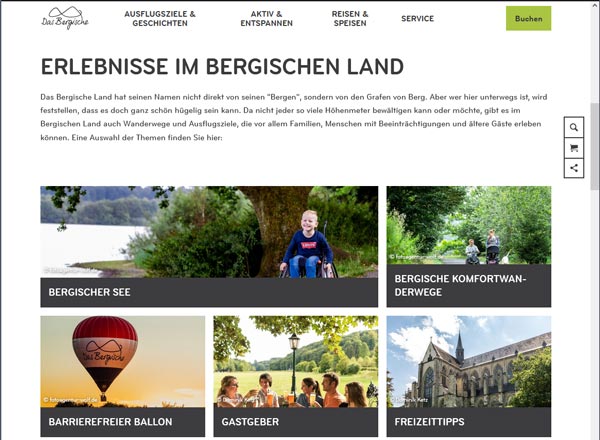Image resolution: width=600 pixels, height=440 pixels.
Task: Open the shopping cart icon
Action: click(574, 148)
